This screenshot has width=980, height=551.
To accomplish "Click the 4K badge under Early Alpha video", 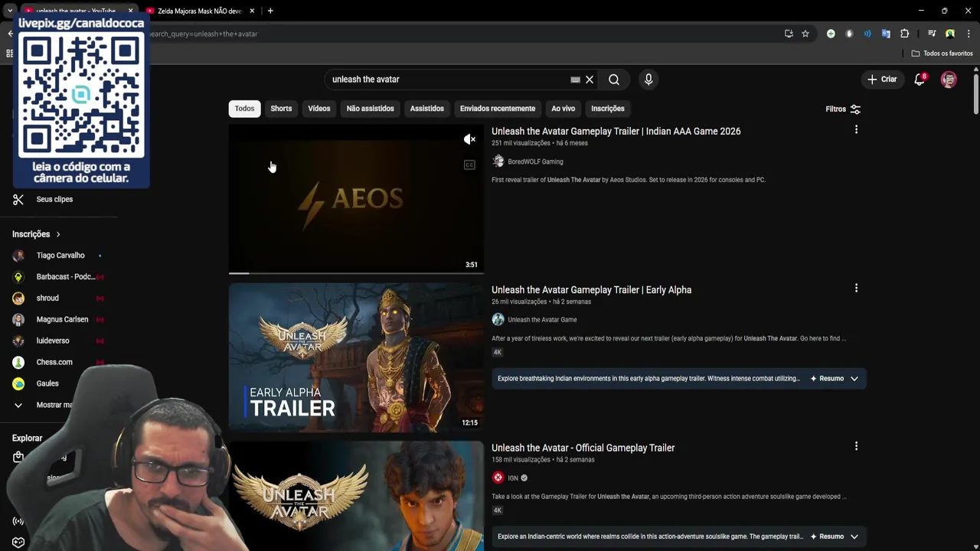I will tap(497, 352).
